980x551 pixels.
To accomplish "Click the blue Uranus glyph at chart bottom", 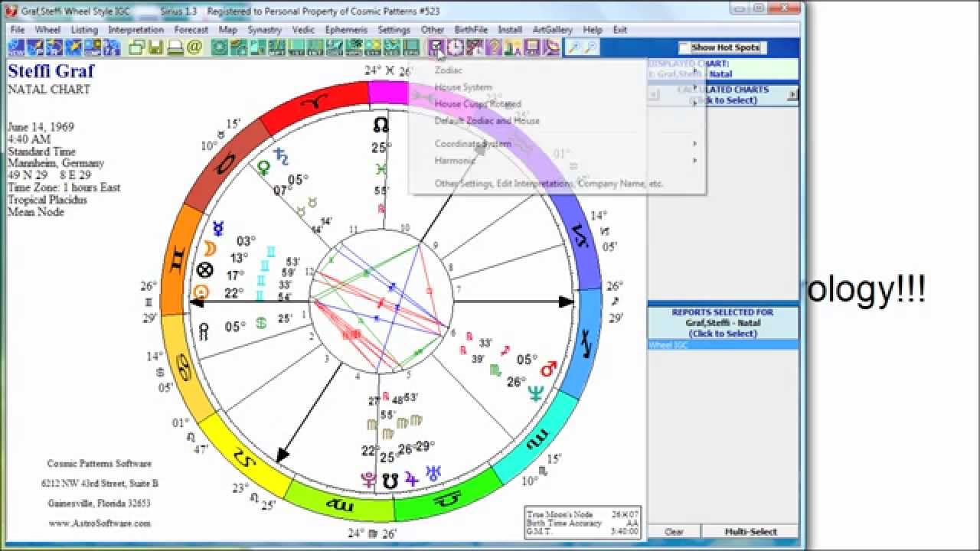I will pyautogui.click(x=433, y=474).
